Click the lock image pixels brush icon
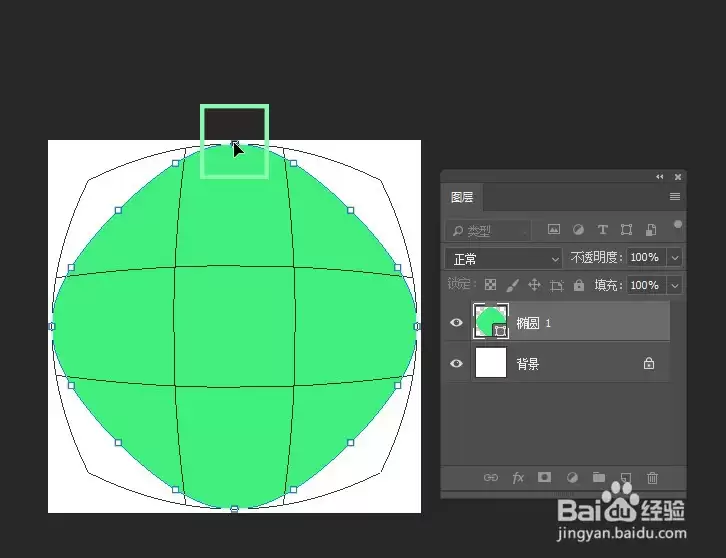Screen dimensions: 726x558 [x=512, y=285]
